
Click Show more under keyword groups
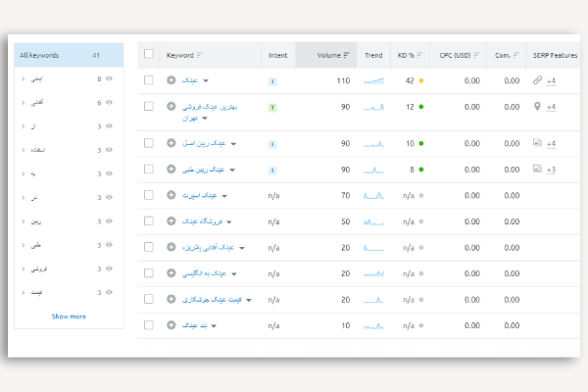point(69,317)
